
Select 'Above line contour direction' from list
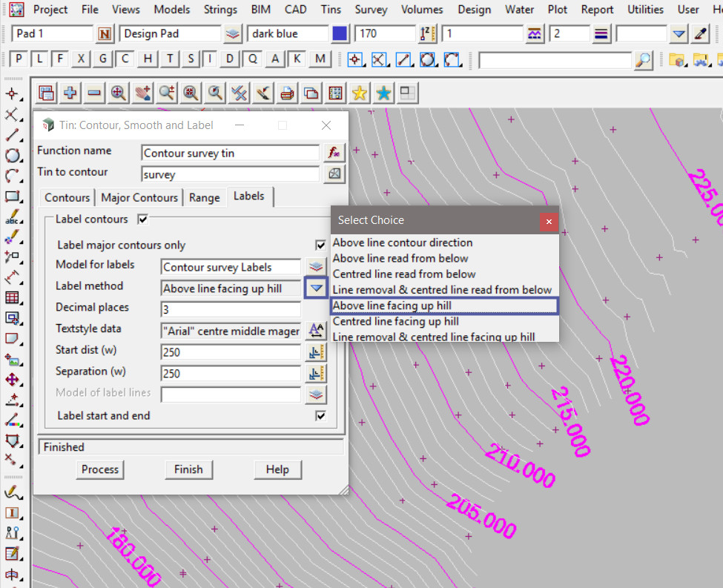(402, 242)
